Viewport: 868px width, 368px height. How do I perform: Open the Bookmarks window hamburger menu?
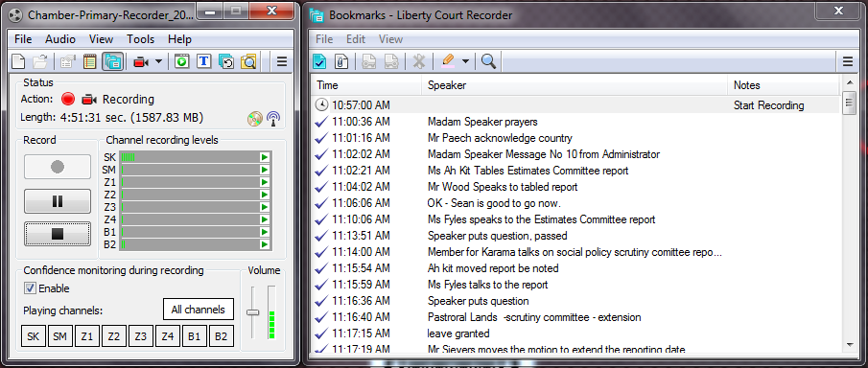tap(848, 61)
